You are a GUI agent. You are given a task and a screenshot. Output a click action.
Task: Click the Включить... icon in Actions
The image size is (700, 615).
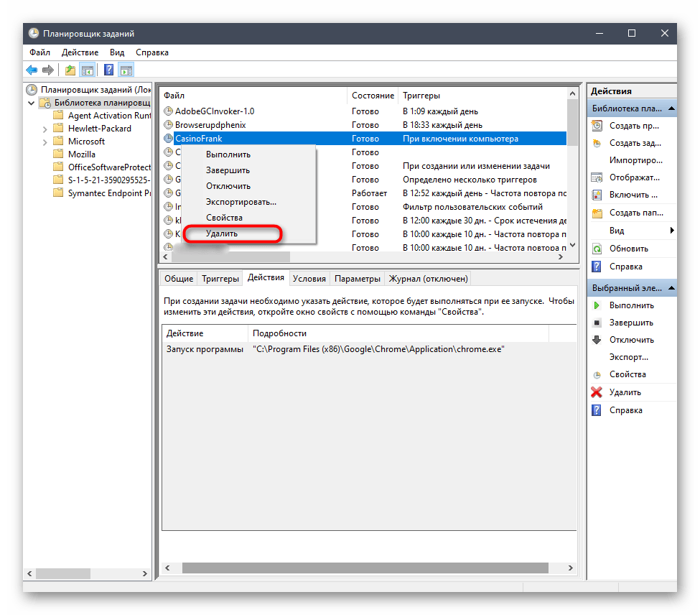pyautogui.click(x=597, y=195)
